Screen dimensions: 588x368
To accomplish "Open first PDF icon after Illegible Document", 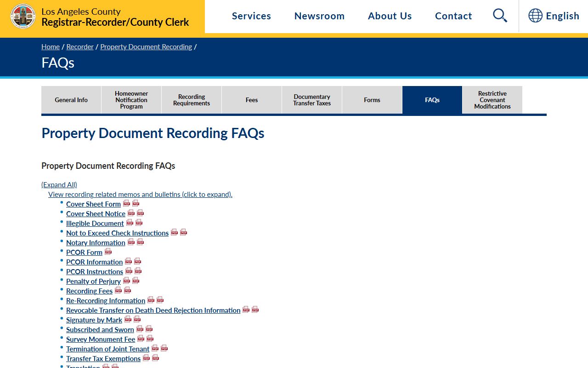I will pos(130,223).
